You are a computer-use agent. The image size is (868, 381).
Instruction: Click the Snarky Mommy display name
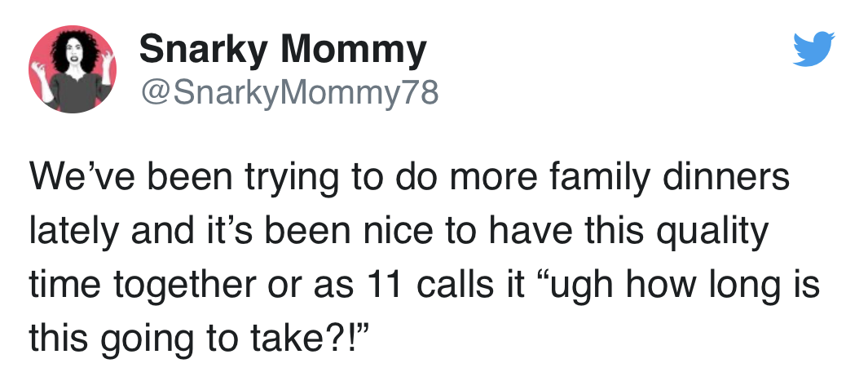[283, 51]
